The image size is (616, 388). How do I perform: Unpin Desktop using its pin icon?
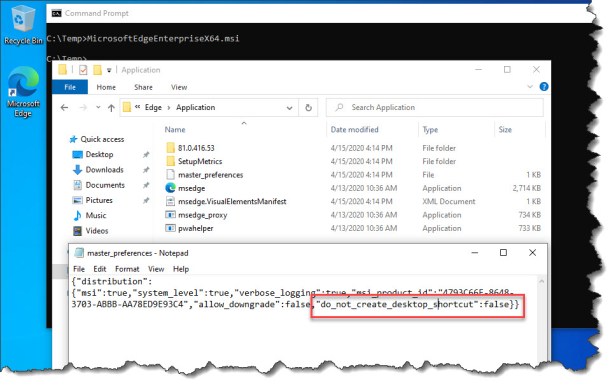click(x=146, y=155)
